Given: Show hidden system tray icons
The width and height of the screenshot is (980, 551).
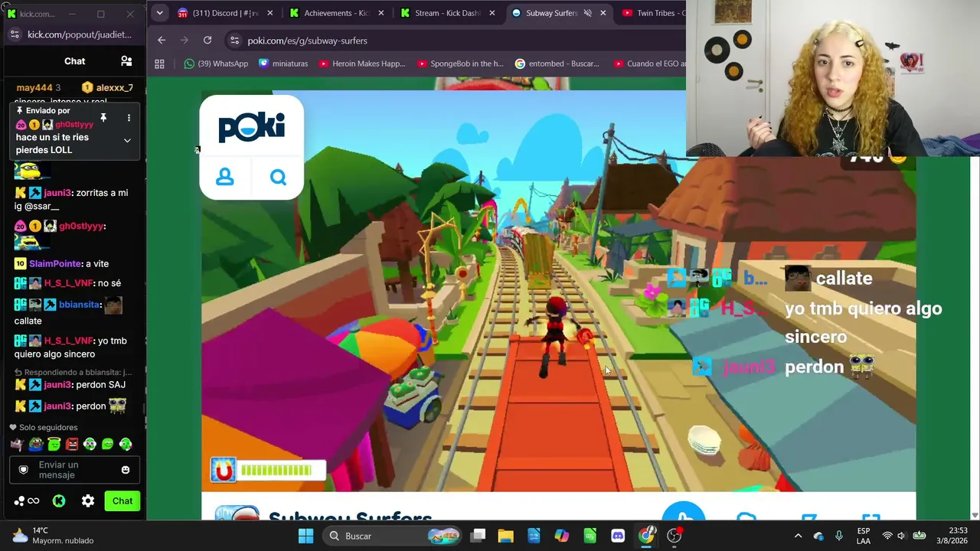Looking at the screenshot, I should (x=798, y=536).
